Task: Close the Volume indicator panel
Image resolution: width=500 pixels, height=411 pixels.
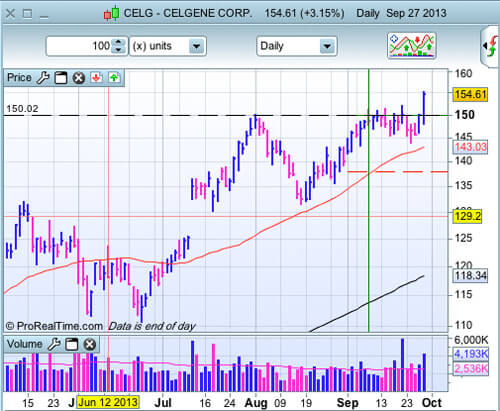Action: click(x=89, y=344)
